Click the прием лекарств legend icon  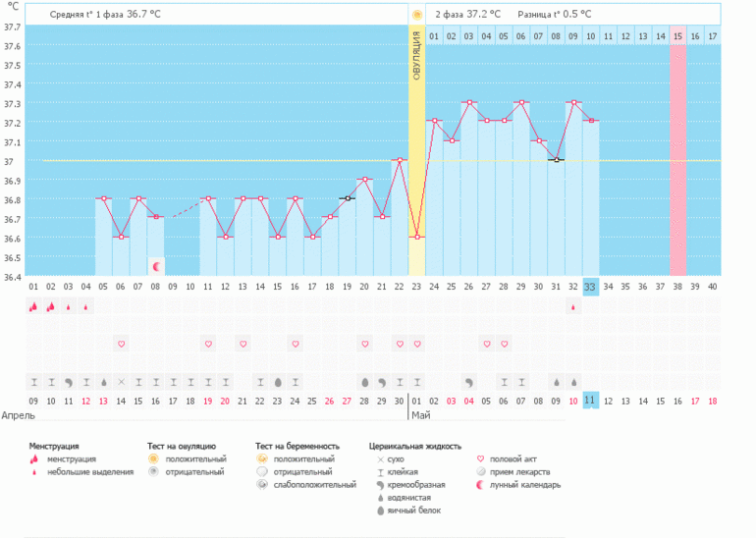pos(480,471)
